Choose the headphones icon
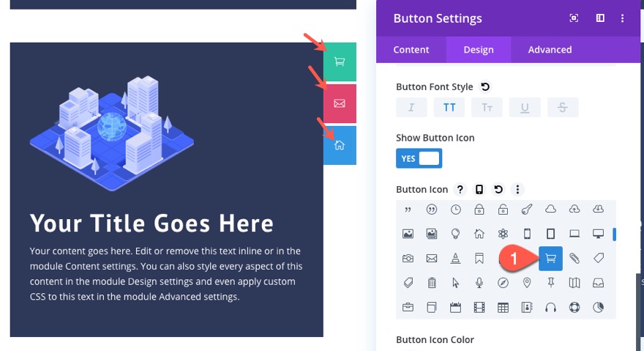Image resolution: width=644 pixels, height=351 pixels. pyautogui.click(x=551, y=307)
